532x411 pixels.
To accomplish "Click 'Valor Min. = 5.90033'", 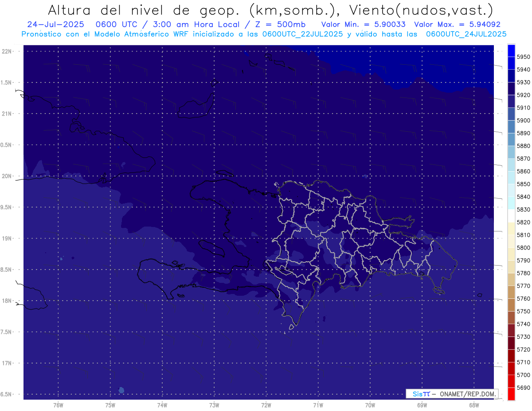I will coord(363,24).
